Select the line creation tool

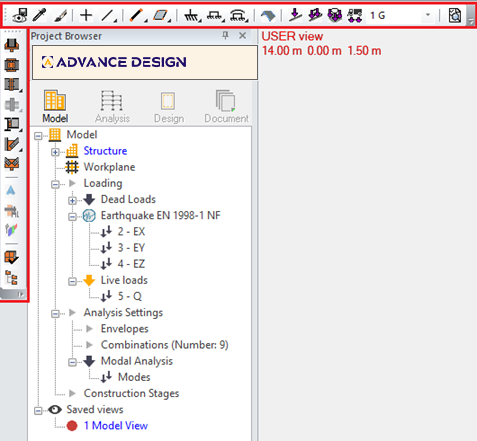coord(108,15)
